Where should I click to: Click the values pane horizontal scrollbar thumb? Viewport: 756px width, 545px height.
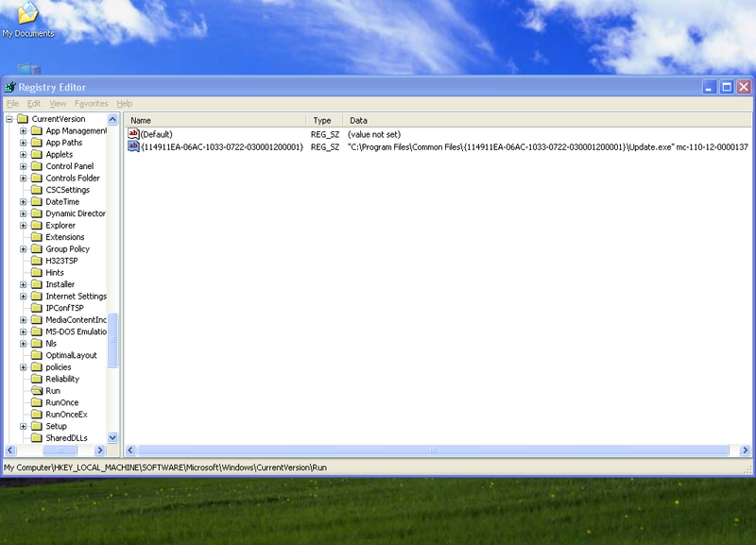(x=433, y=450)
